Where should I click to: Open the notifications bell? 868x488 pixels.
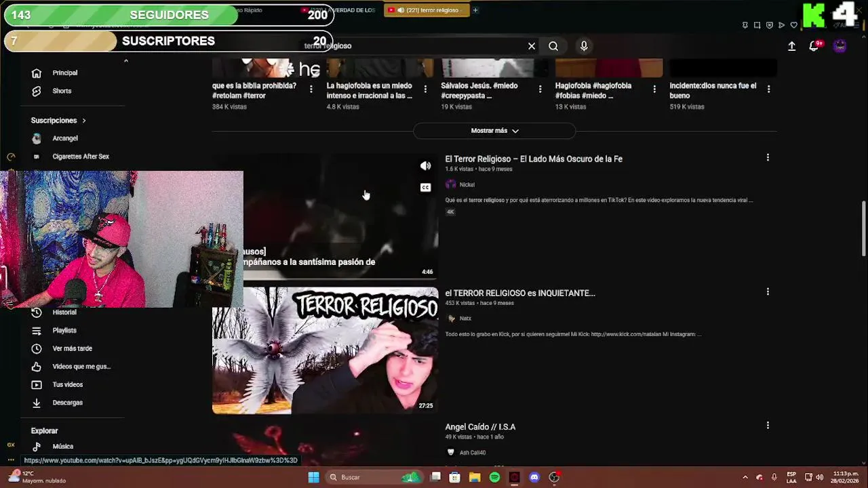pos(814,46)
